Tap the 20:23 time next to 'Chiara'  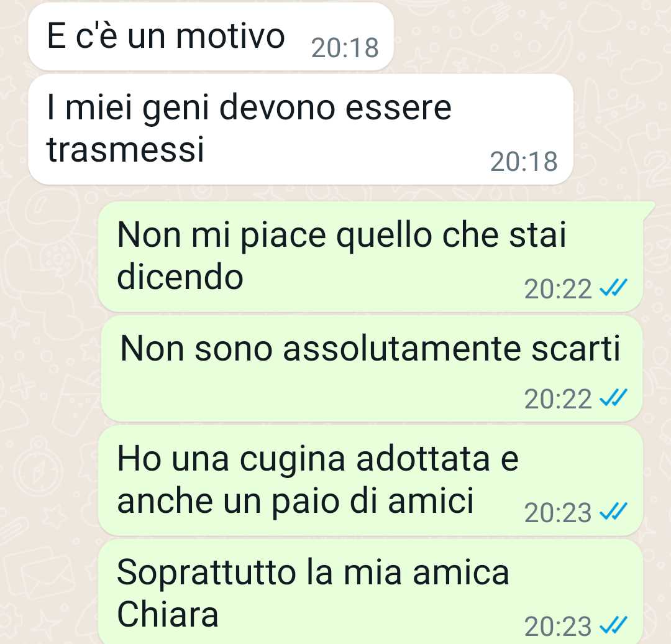[558, 627]
